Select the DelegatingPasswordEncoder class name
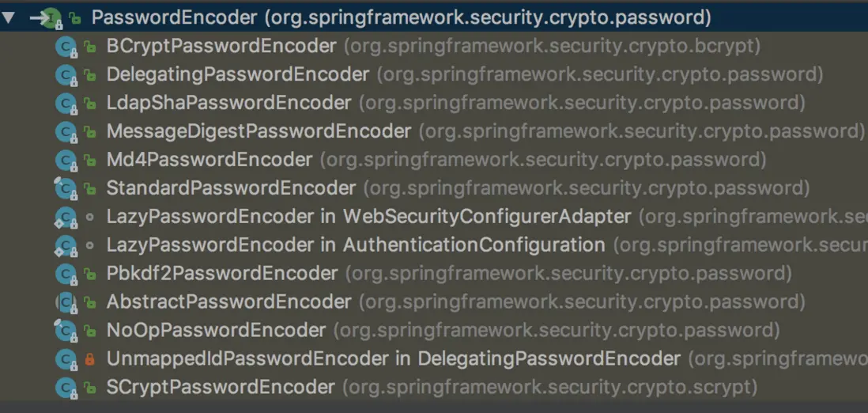Image resolution: width=868 pixels, height=413 pixels. point(237,74)
